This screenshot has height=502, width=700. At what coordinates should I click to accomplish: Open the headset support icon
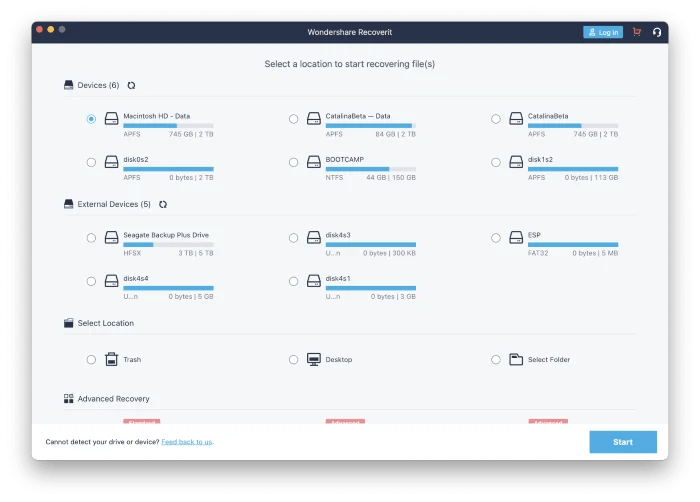tap(657, 32)
